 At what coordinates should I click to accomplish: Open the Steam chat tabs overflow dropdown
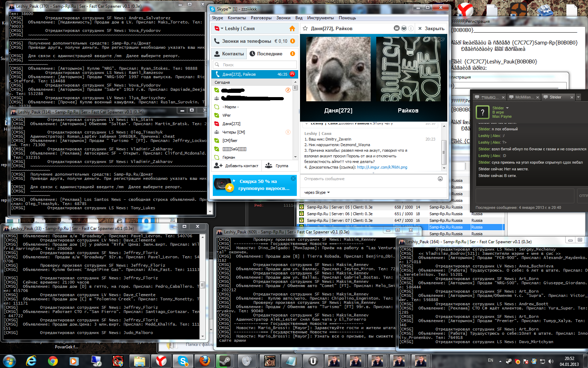tap(578, 97)
